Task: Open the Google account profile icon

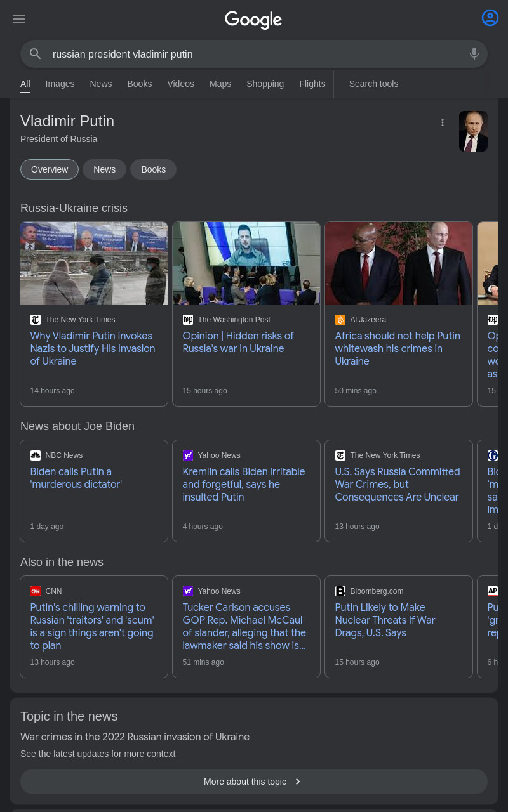Action: [490, 18]
